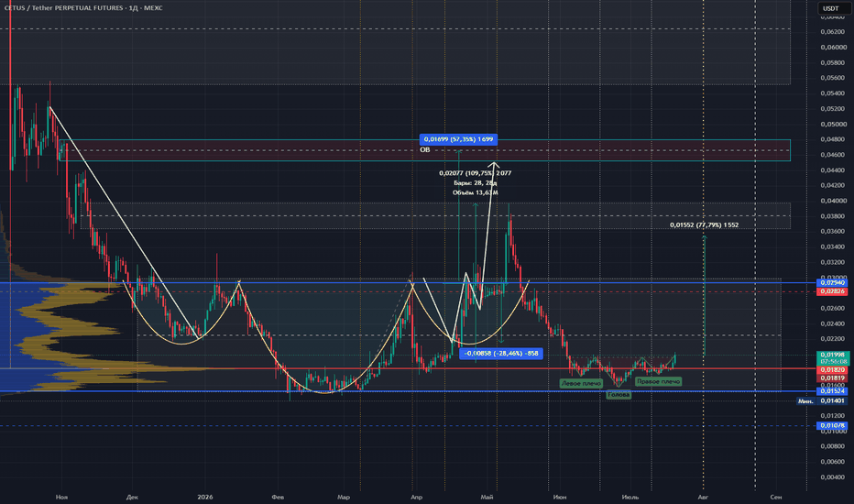Select the Голова annotation label
Image resolution: width=854 pixels, height=504 pixels.
619,394
